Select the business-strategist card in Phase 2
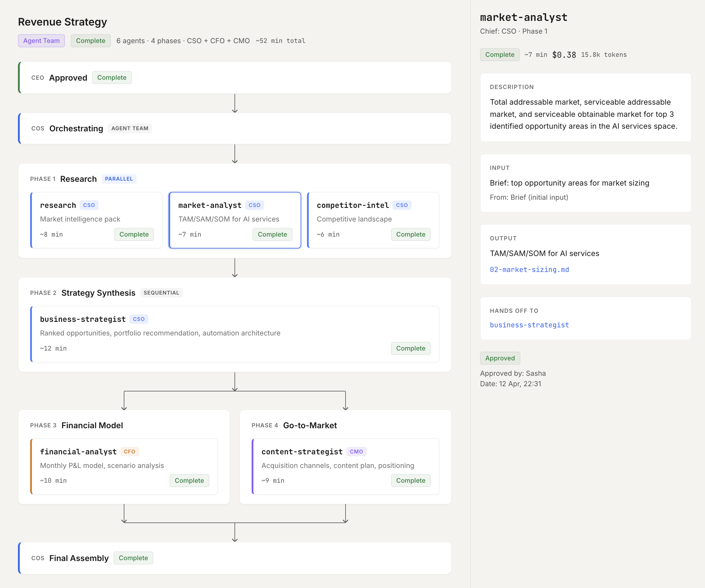Image resolution: width=705 pixels, height=588 pixels. 235,334
